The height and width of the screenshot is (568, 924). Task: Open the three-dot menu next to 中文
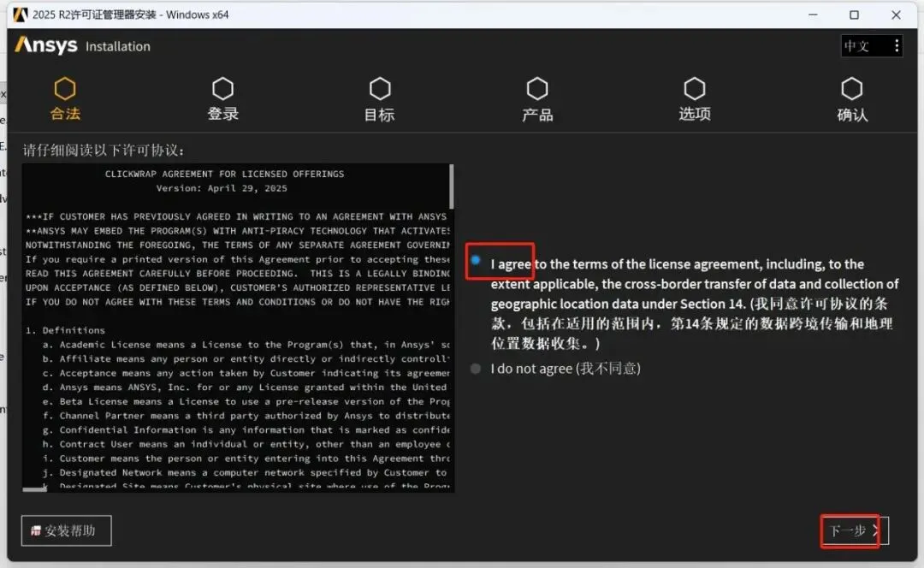(897, 46)
